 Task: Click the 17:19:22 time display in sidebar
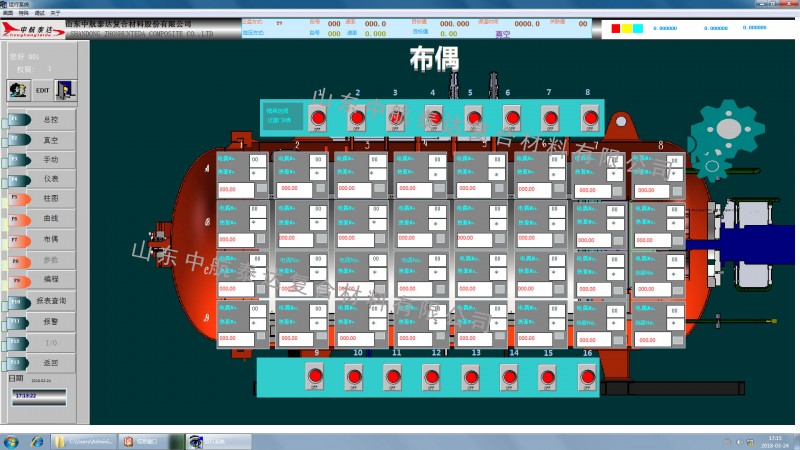[39, 397]
